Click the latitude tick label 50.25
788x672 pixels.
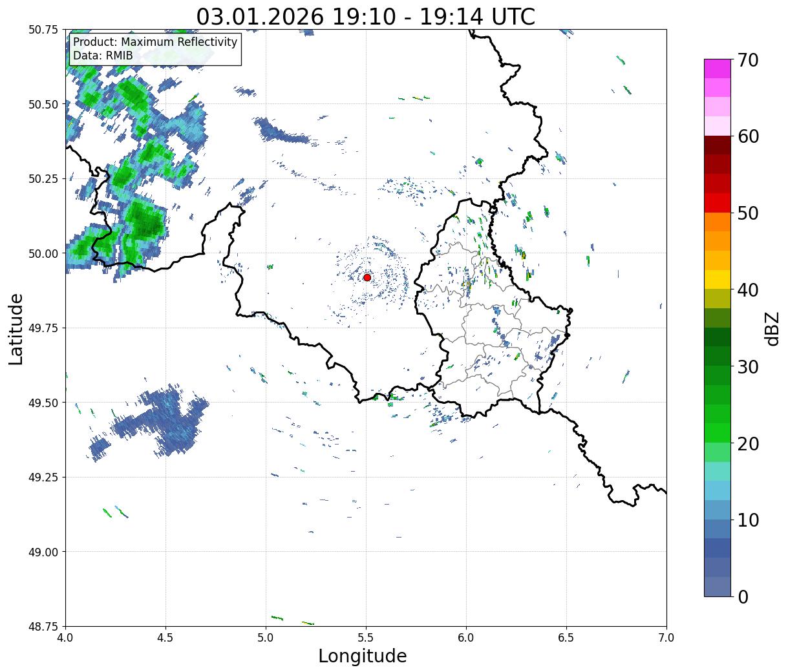point(43,179)
